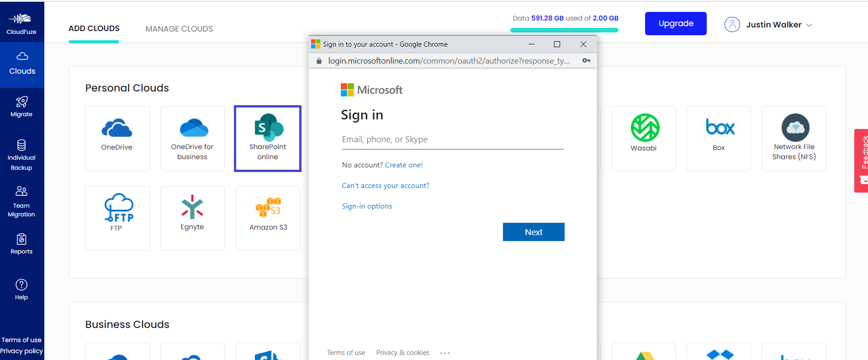Image resolution: width=868 pixels, height=360 pixels.
Task: Click the user avatar icon
Action: 732,25
